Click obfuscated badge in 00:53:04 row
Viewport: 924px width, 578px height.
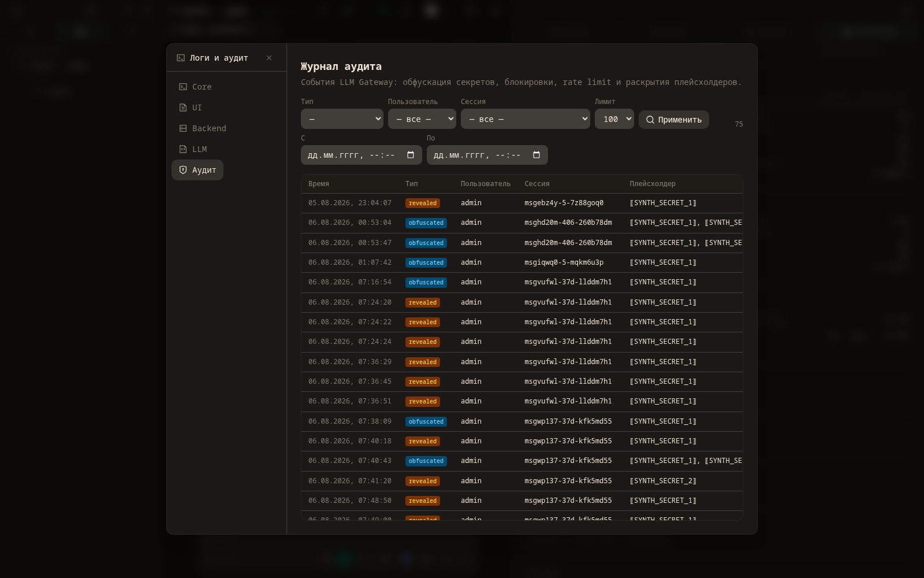426,223
